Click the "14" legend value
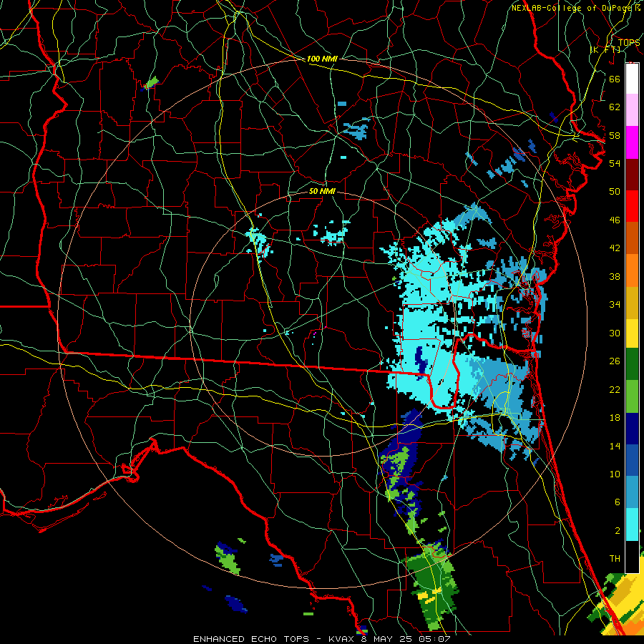Screen dimensions: 644x644 point(615,446)
